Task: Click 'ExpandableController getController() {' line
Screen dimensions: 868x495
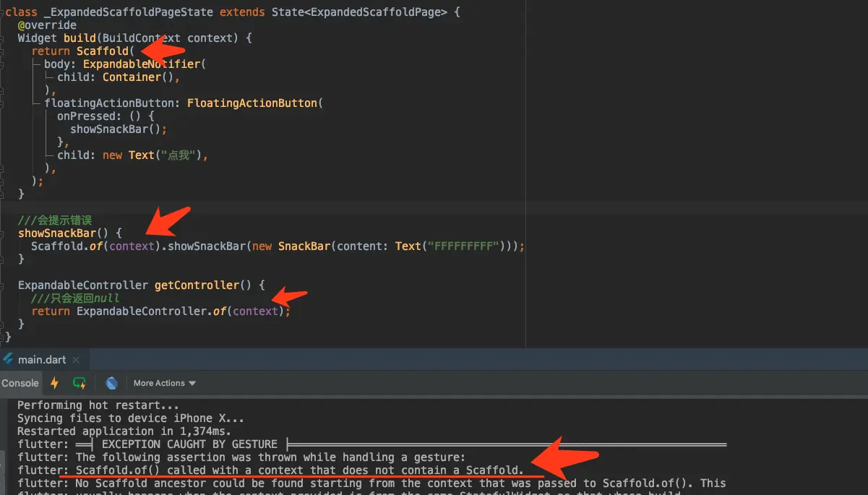Action: click(x=141, y=285)
